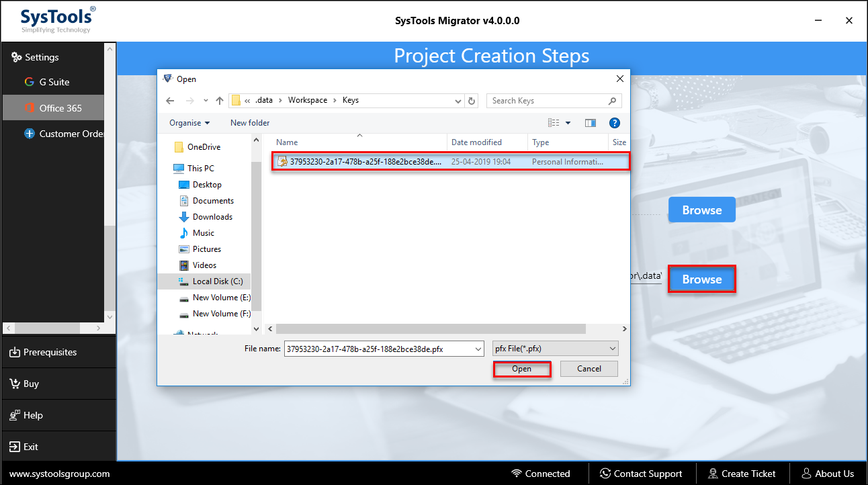Click the Google G Suite icon

[x=30, y=82]
